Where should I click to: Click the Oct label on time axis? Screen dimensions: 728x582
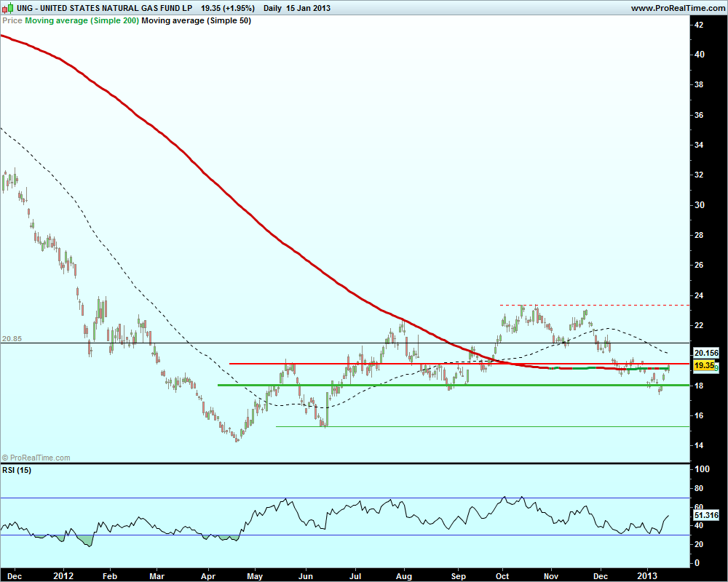[x=502, y=576]
